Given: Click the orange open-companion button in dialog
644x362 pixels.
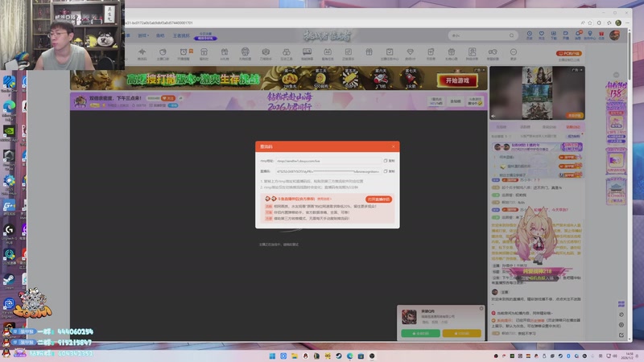Looking at the screenshot, I should click(x=378, y=199).
